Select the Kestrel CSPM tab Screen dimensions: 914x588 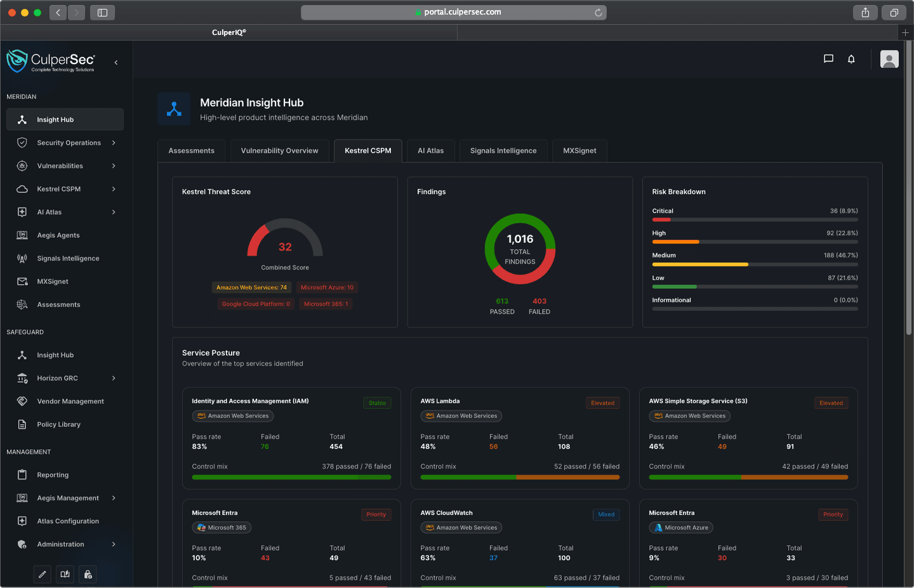(x=368, y=151)
